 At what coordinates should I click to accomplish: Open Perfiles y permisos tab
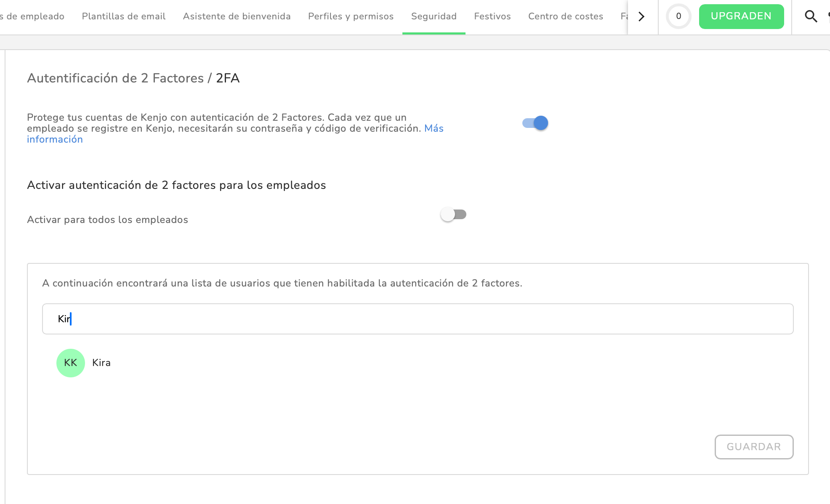(351, 16)
